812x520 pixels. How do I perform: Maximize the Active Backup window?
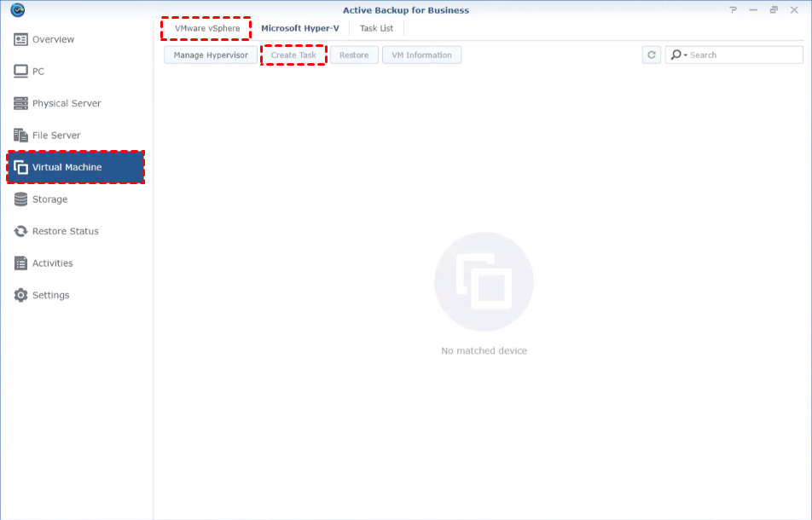[774, 10]
